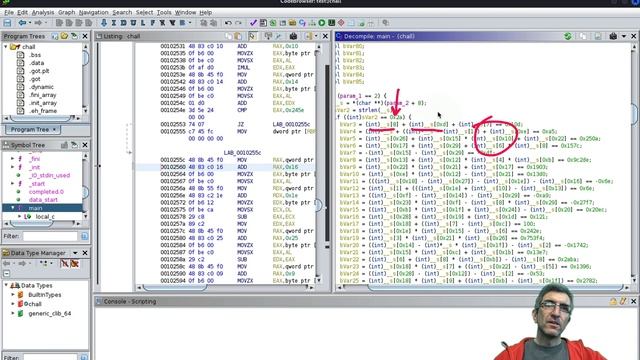Click the snapshot camera icon in Decompile header
640x360 pixels.
(613, 36)
